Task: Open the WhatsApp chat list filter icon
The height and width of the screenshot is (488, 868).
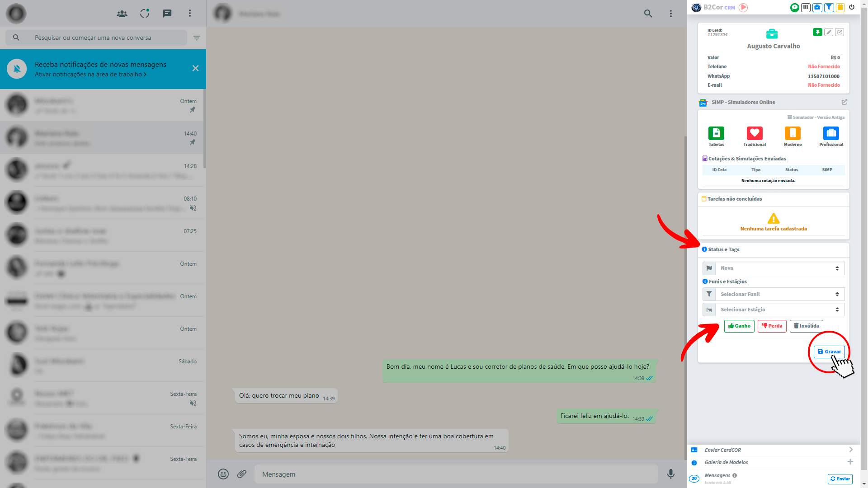Action: (x=197, y=38)
